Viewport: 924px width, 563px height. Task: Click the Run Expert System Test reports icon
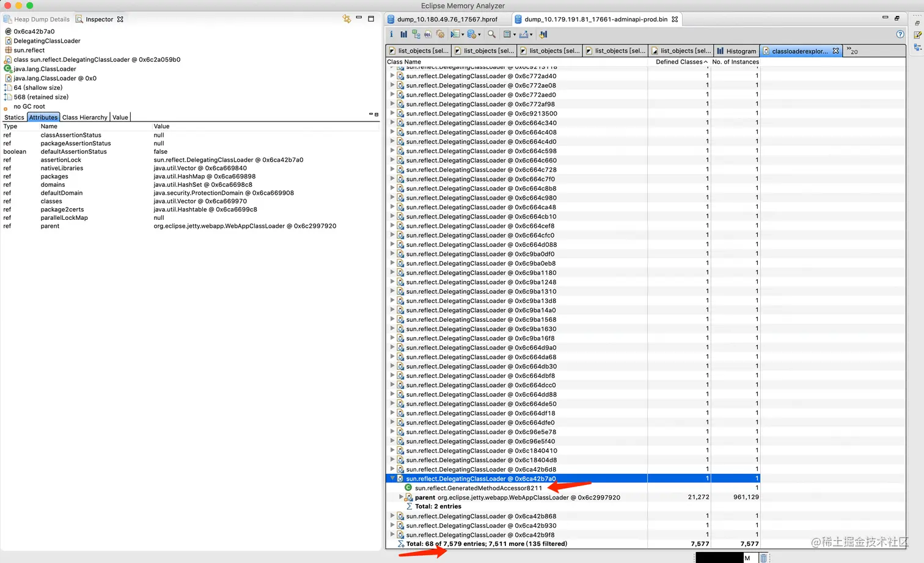coord(455,34)
